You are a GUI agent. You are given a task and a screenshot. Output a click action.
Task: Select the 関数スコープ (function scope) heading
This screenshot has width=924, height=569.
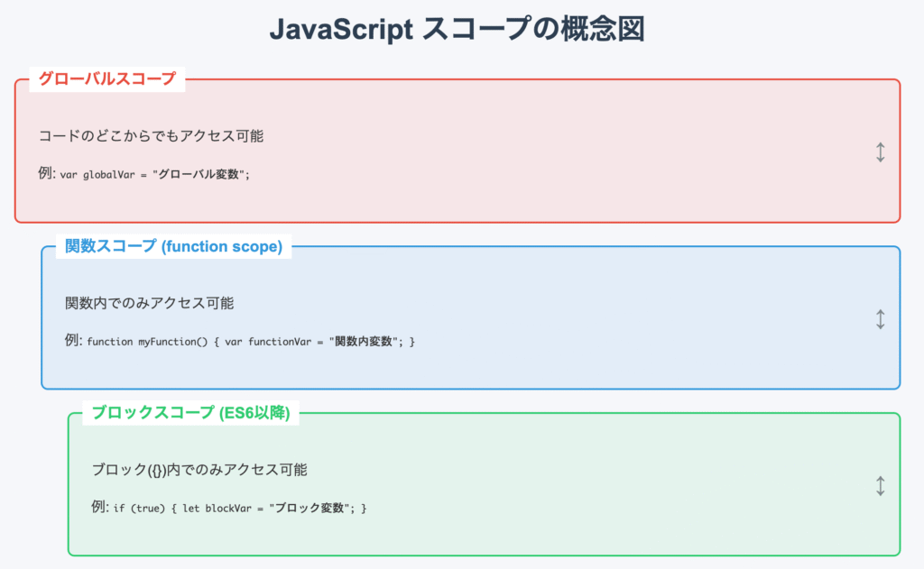174,246
